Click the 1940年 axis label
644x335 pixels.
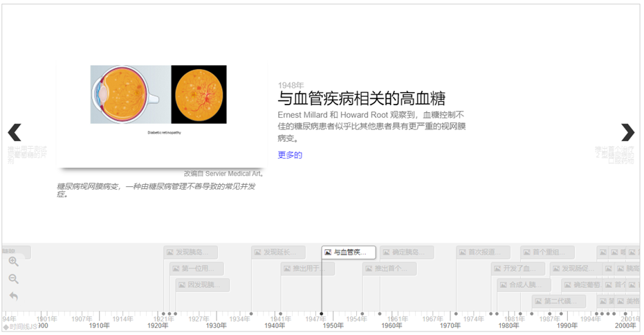(x=275, y=325)
